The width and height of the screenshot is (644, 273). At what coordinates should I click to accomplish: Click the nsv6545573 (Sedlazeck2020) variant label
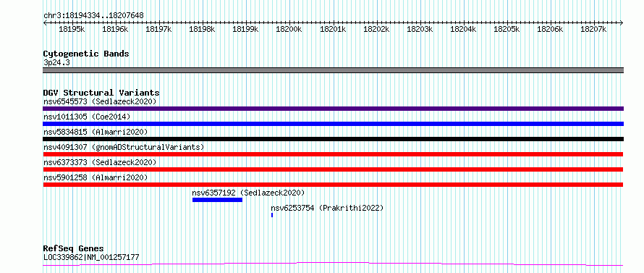pyautogui.click(x=100, y=101)
